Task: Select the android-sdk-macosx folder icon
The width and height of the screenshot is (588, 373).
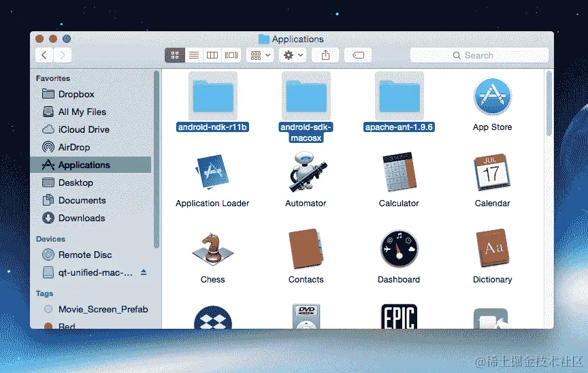Action: [306, 96]
